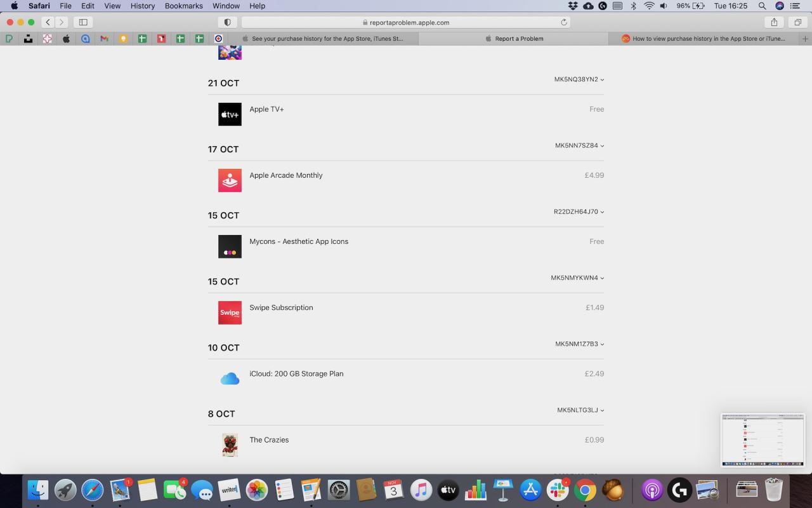The width and height of the screenshot is (812, 508).
Task: Open the screenshot preview thumbnail
Action: coord(763,439)
